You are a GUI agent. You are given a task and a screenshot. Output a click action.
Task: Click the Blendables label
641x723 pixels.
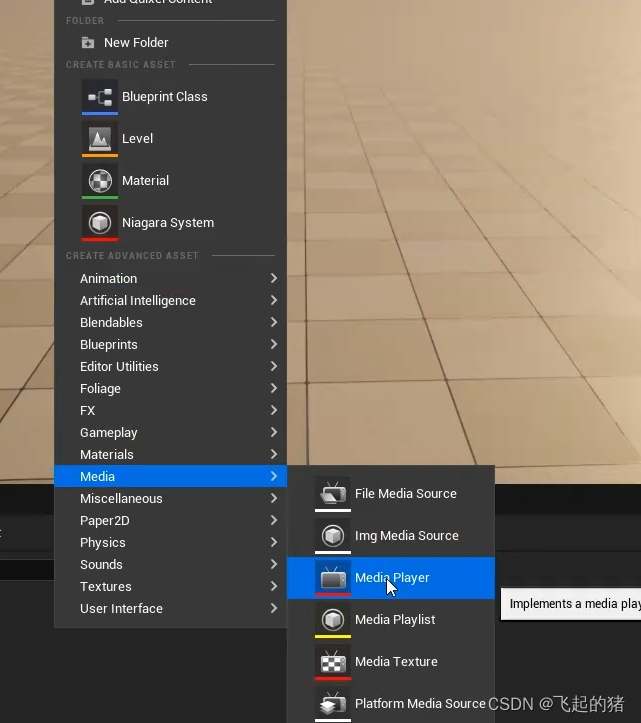click(x=111, y=322)
